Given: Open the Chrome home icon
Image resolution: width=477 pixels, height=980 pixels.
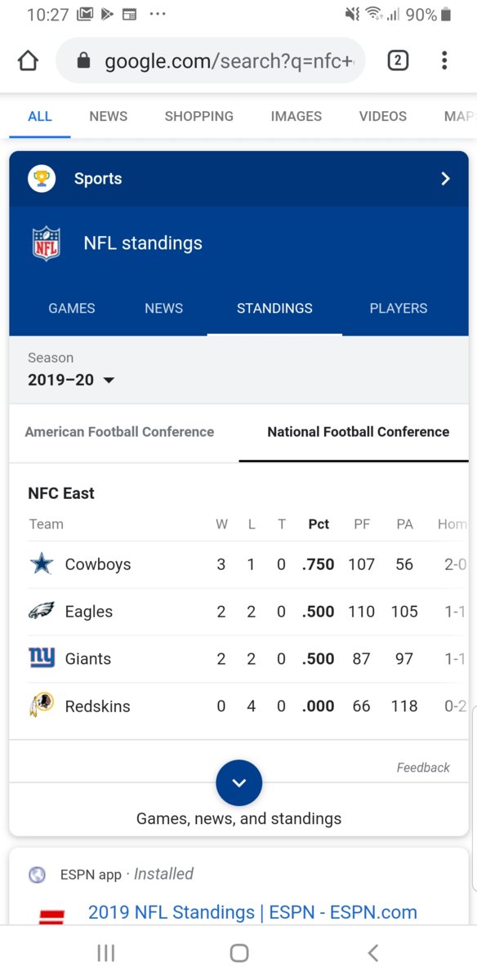Looking at the screenshot, I should point(27,60).
